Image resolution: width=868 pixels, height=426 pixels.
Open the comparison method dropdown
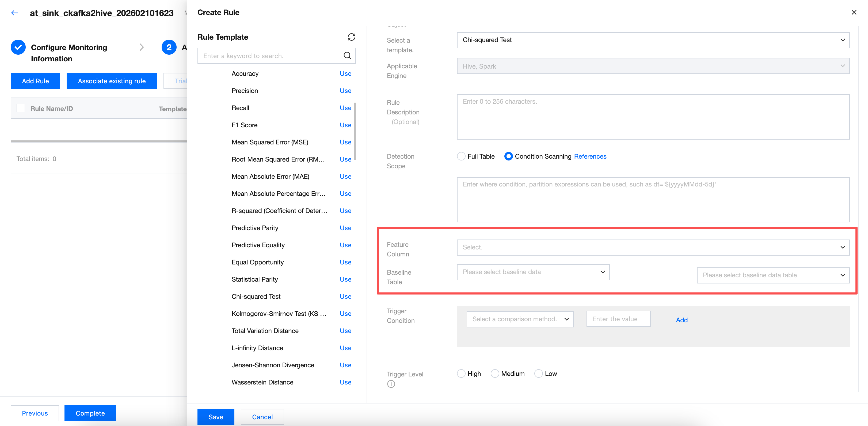pyautogui.click(x=520, y=319)
